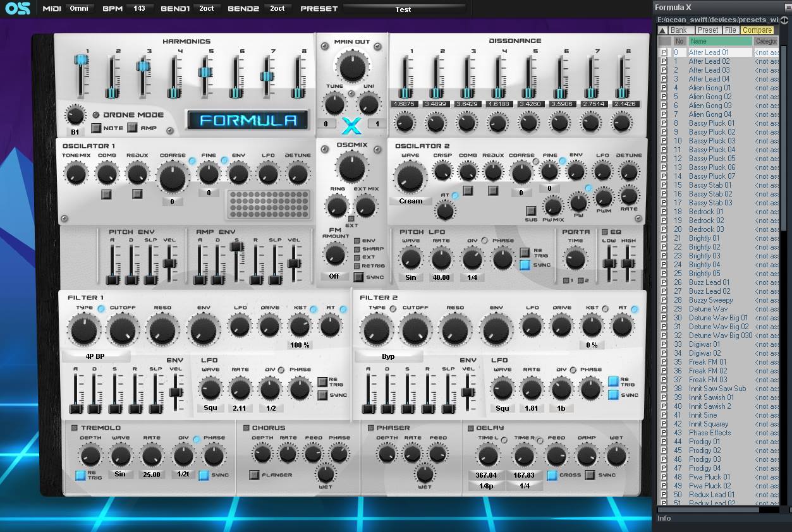Select the Detune Wav preset
The width and height of the screenshot is (792, 532).
click(x=708, y=309)
